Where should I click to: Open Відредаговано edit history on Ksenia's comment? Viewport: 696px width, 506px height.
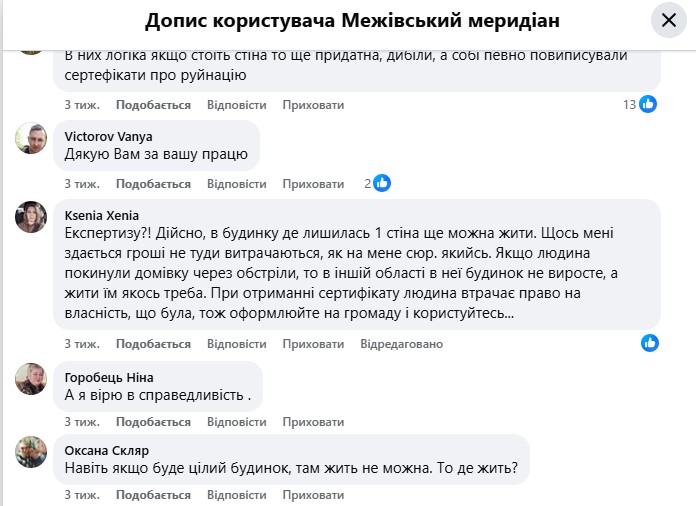coord(401,344)
